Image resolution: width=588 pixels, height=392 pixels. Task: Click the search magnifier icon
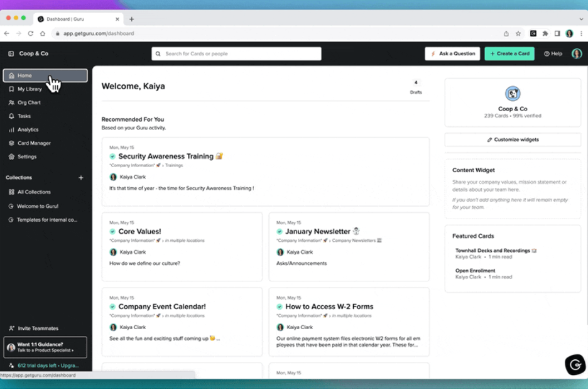tap(158, 53)
